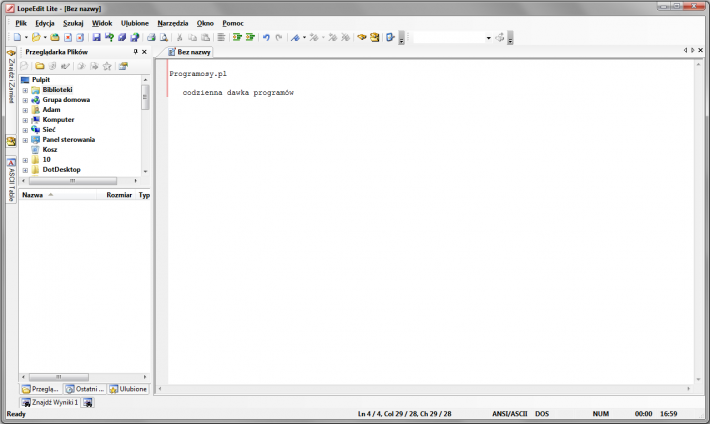
Task: Click the yellow folder icon in file browser toolbar
Action: coord(40,66)
